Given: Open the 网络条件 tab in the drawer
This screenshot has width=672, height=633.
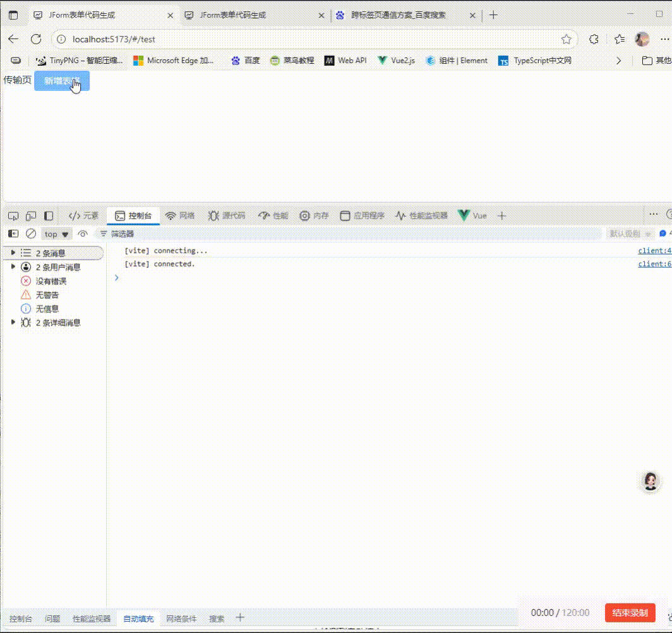Looking at the screenshot, I should (181, 618).
